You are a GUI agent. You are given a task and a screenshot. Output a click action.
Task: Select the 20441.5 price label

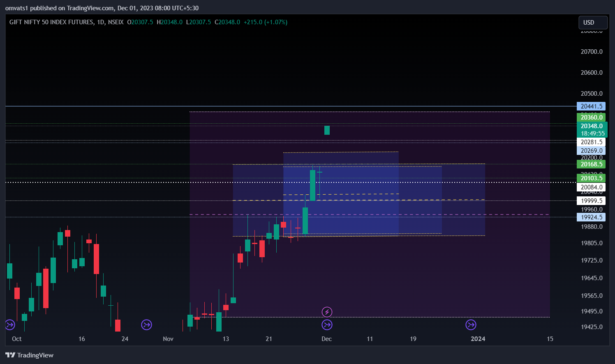(x=591, y=106)
